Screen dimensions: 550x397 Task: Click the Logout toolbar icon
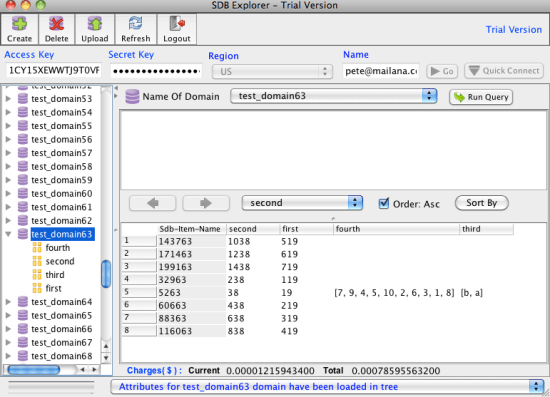[x=176, y=29]
